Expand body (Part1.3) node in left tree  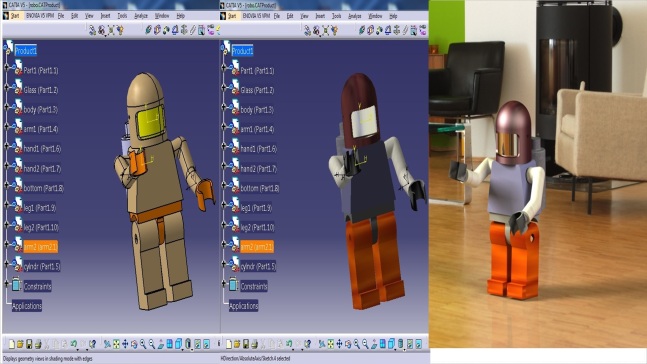(7, 106)
